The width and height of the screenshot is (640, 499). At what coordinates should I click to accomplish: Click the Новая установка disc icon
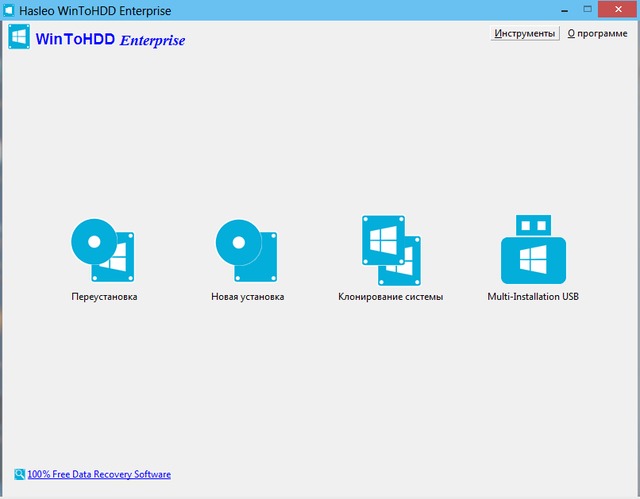coord(248,249)
